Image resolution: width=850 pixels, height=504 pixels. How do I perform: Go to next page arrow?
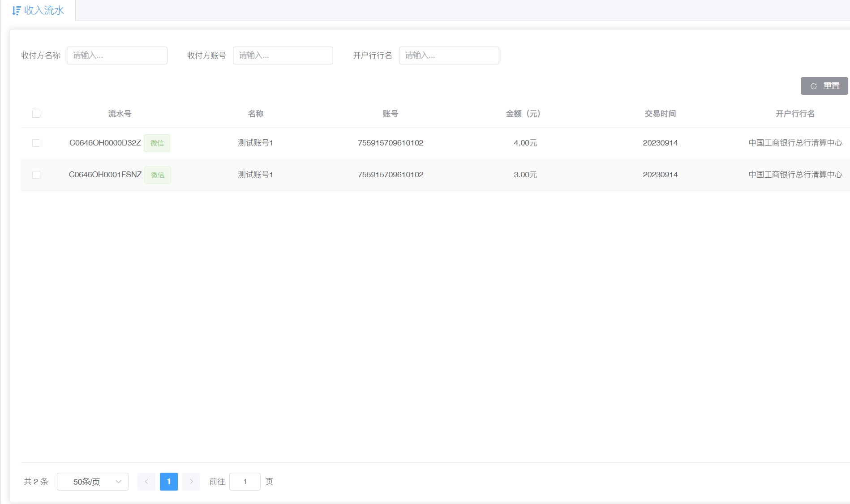(191, 482)
